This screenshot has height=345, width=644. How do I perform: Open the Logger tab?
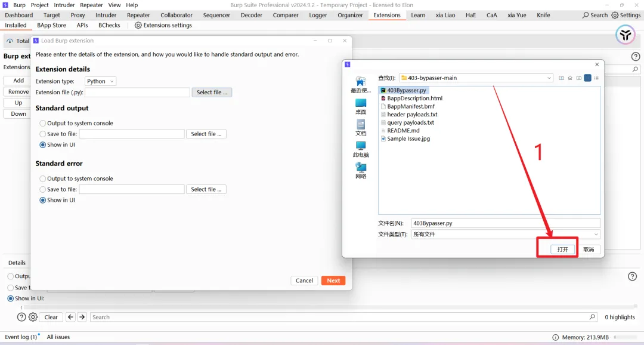click(x=318, y=15)
